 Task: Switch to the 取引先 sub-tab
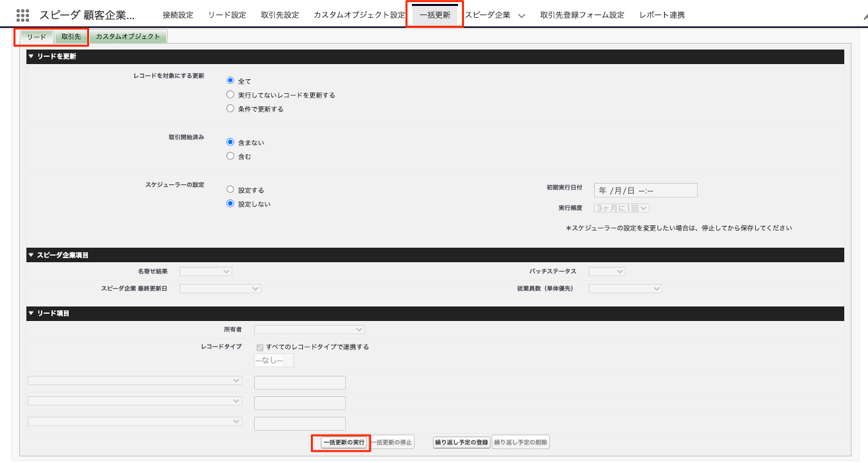[x=71, y=37]
